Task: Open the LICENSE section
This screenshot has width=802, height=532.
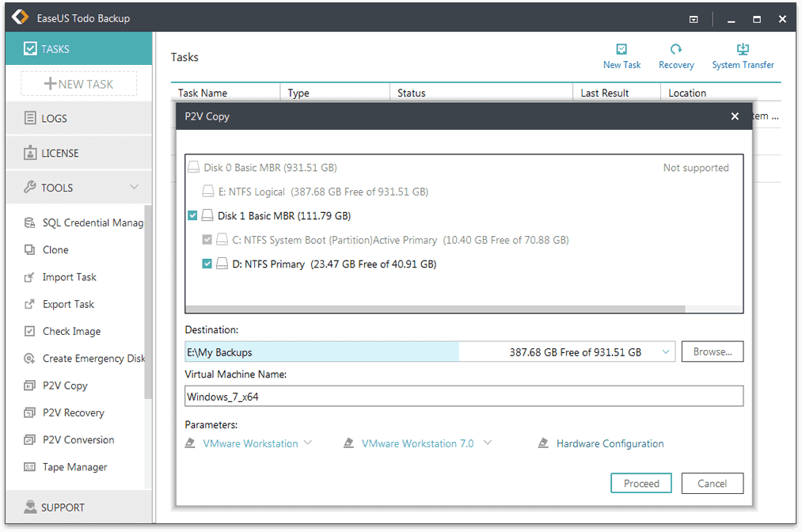Action: [60, 153]
